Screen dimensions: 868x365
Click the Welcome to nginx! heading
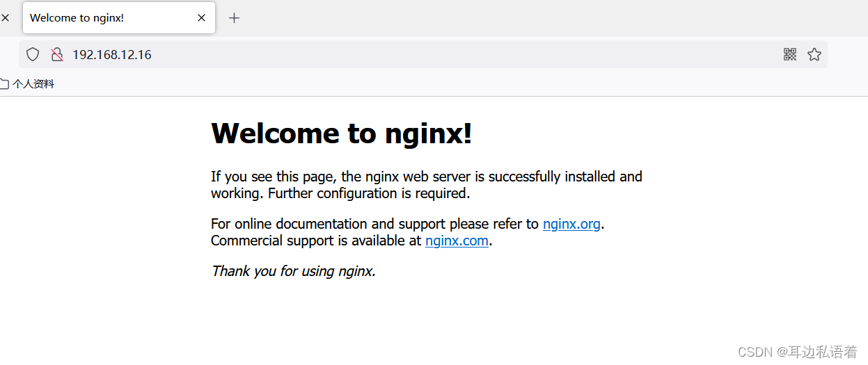click(342, 133)
